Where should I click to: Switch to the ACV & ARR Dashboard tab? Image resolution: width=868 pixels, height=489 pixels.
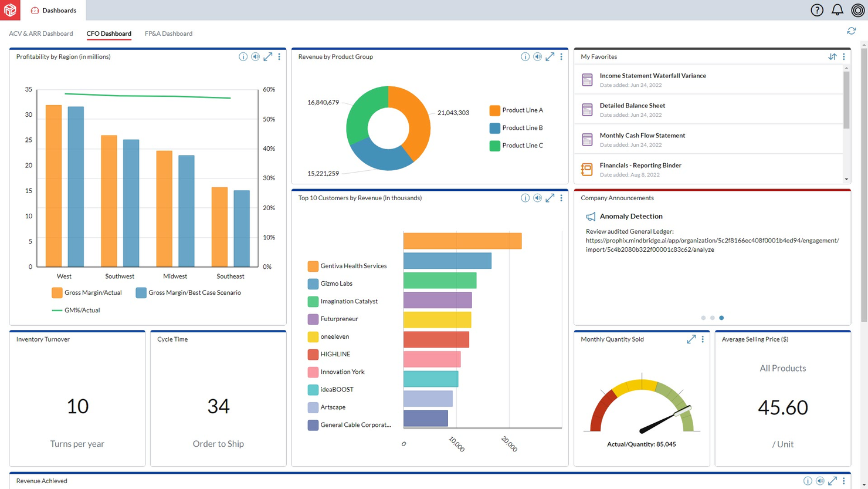[40, 33]
